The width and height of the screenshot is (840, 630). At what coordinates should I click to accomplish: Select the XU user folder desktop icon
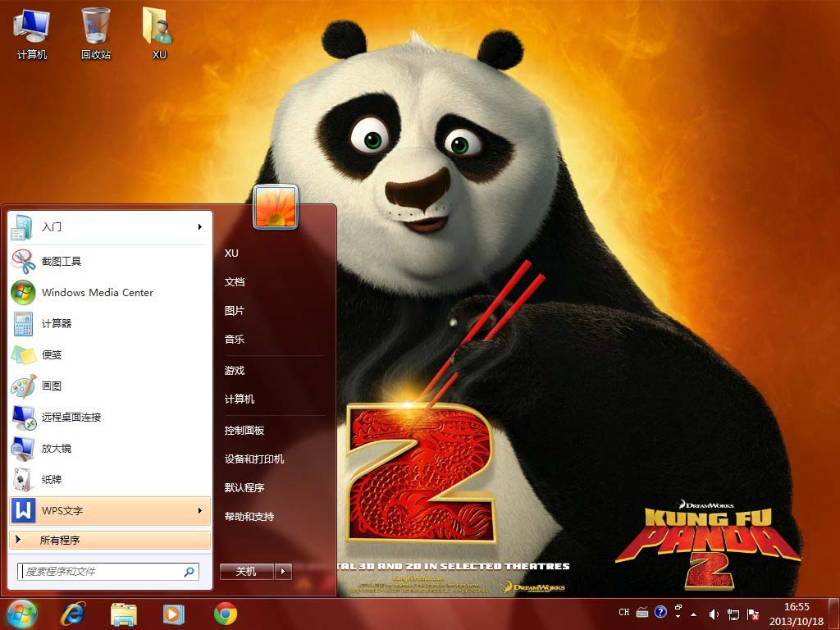pyautogui.click(x=159, y=33)
